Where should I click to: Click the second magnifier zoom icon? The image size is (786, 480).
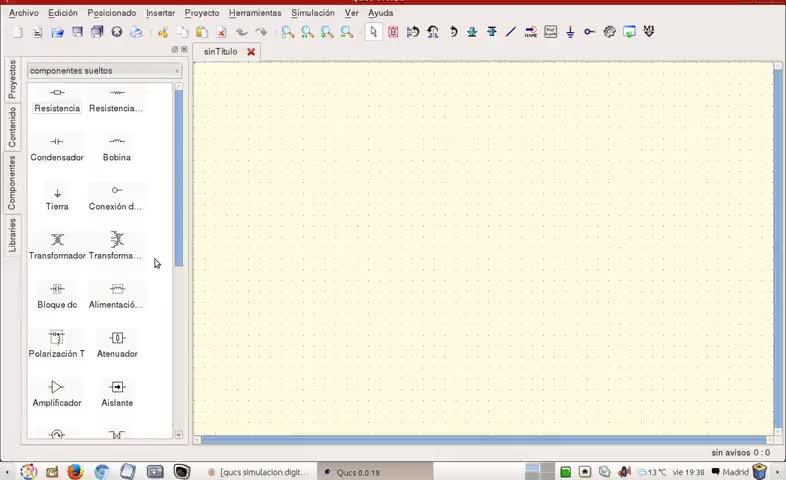click(307, 32)
